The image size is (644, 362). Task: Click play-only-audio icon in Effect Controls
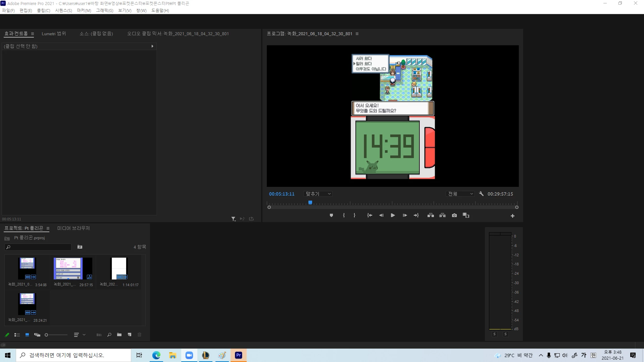tap(242, 219)
